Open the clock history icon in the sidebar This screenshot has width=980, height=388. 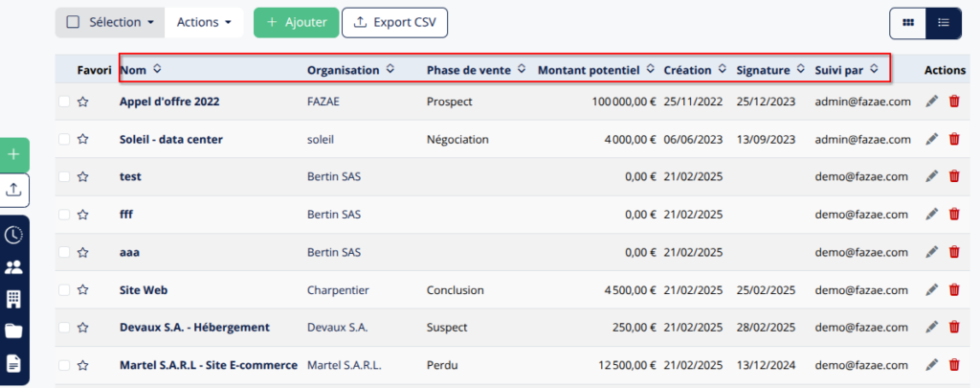pos(13,236)
